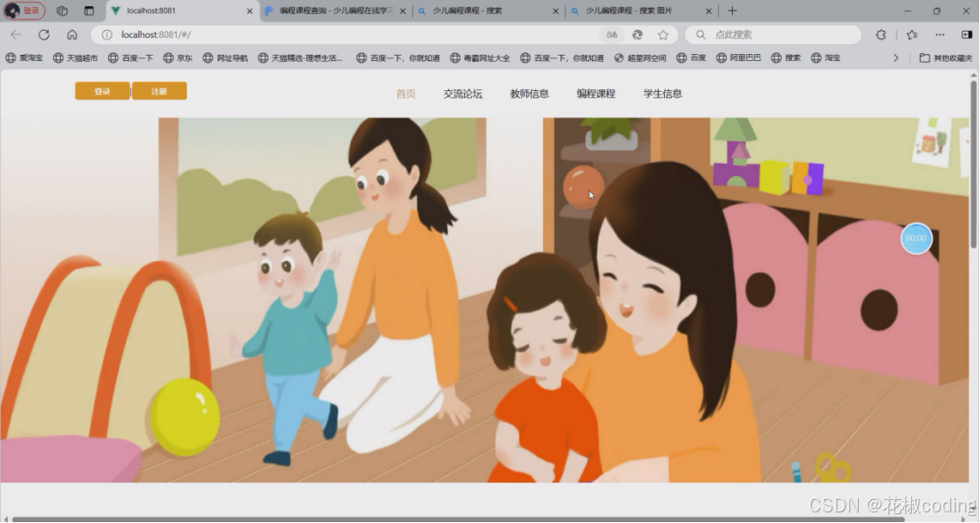View site information for localhost:8081
This screenshot has height=523, width=980.
pos(105,34)
